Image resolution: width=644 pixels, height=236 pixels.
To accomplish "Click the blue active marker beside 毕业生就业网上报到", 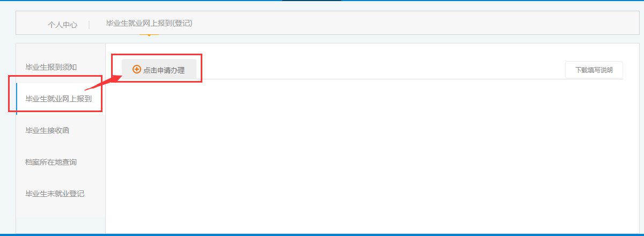I will (x=17, y=99).
